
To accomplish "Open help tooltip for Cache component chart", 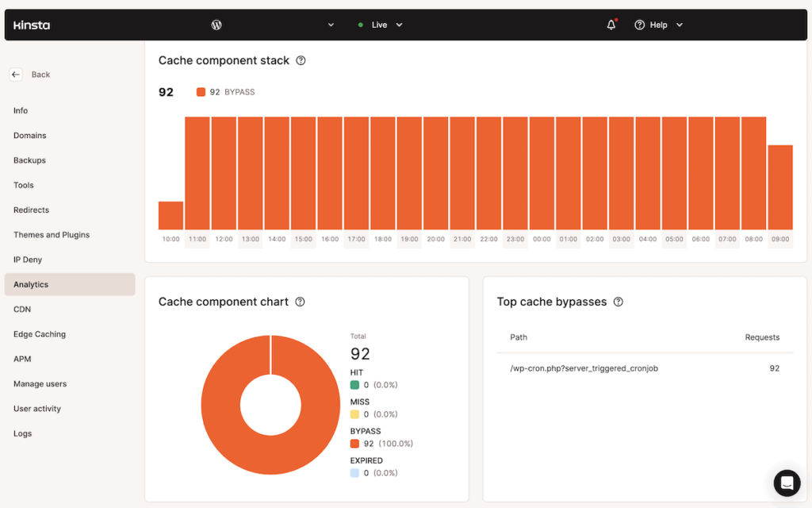I will 300,302.
